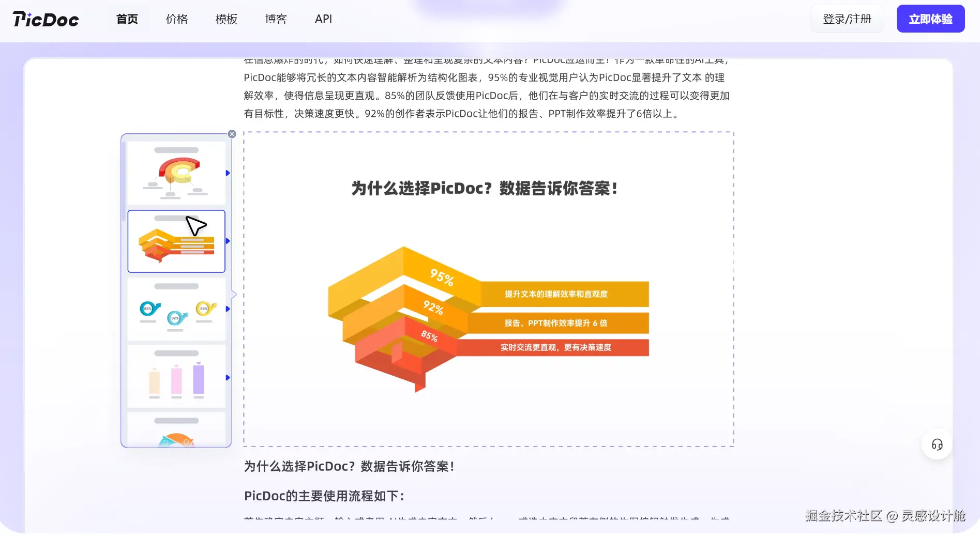Image resolution: width=980 pixels, height=537 pixels.
Task: Select the partially visible fish chart thumbnail
Action: tap(176, 429)
